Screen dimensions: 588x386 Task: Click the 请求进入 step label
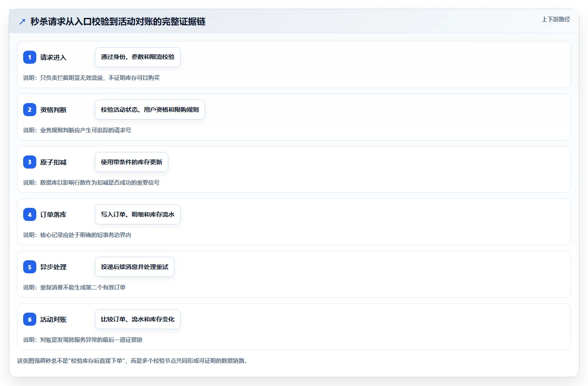click(53, 57)
